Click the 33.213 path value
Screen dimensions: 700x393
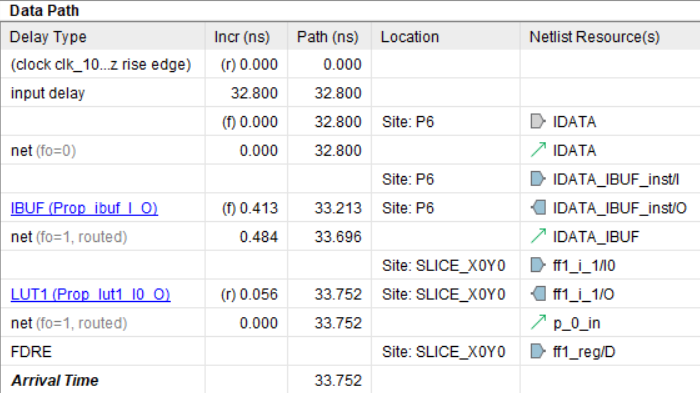coord(338,208)
